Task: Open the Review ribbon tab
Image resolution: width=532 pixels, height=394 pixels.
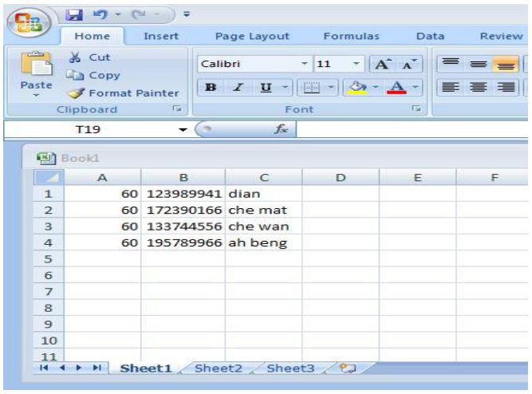Action: pos(501,36)
